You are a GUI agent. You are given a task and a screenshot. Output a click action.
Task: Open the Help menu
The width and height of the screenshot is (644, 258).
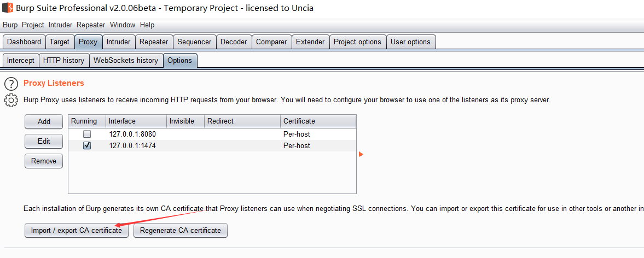pyautogui.click(x=147, y=25)
